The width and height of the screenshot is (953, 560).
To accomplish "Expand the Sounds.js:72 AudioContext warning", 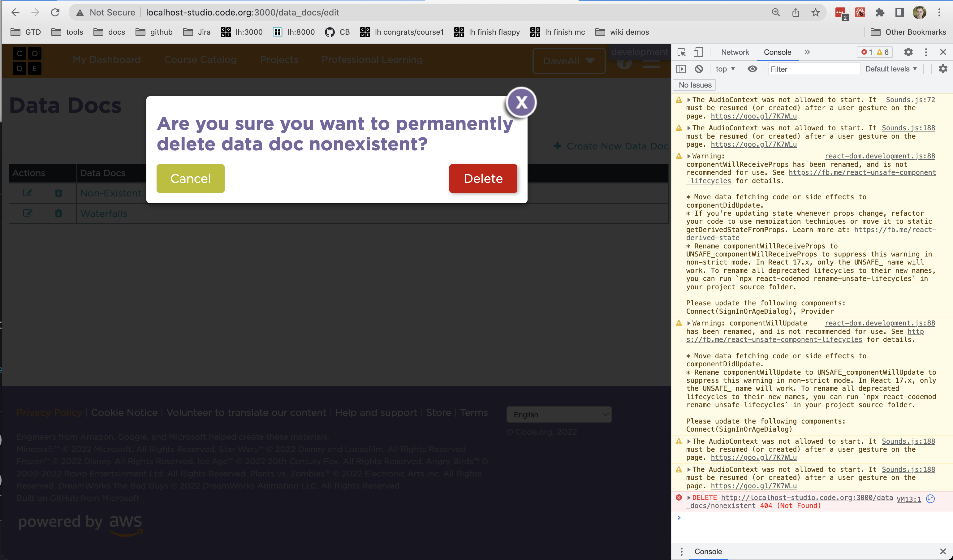I will [689, 100].
